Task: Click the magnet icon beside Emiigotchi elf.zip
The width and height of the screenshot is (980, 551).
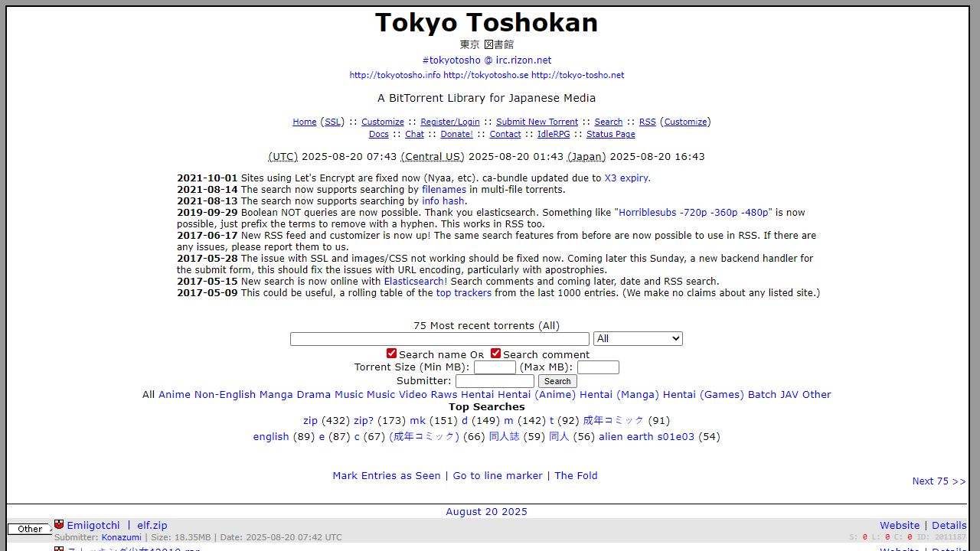Action: pyautogui.click(x=59, y=524)
